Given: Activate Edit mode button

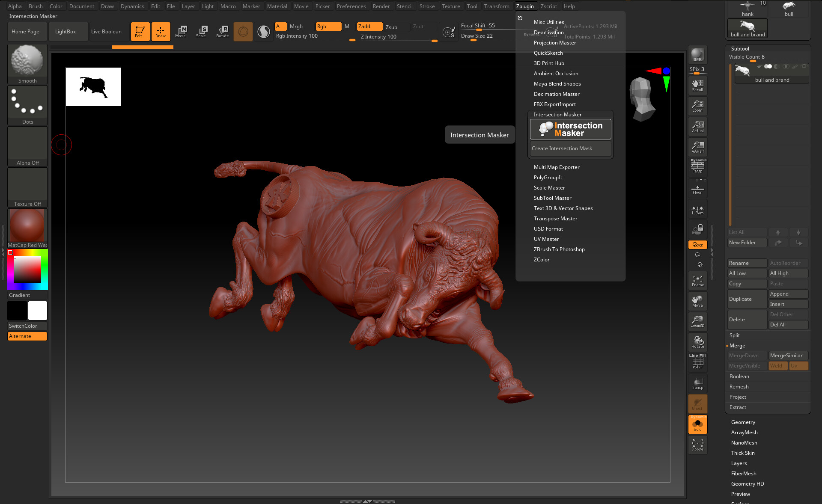Looking at the screenshot, I should coord(140,32).
